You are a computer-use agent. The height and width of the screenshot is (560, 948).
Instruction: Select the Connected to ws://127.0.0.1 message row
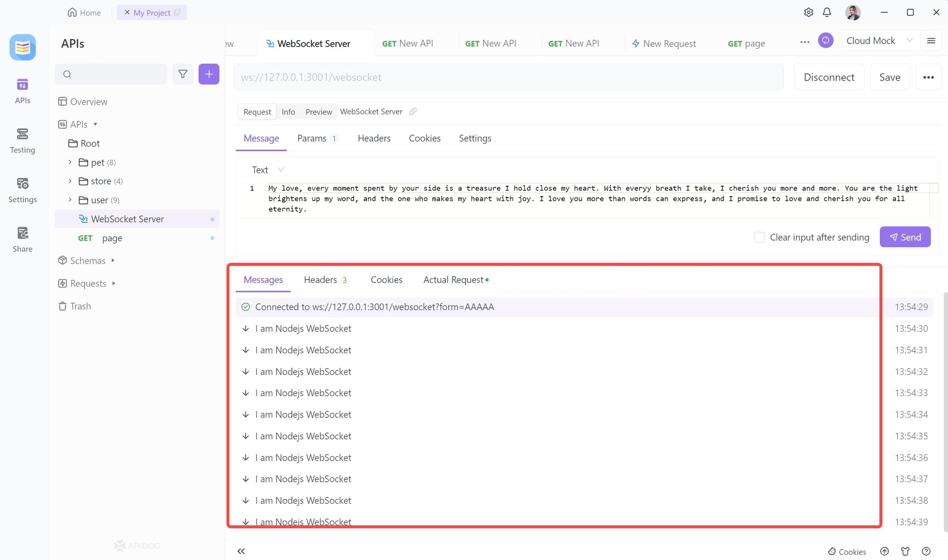pyautogui.click(x=584, y=307)
